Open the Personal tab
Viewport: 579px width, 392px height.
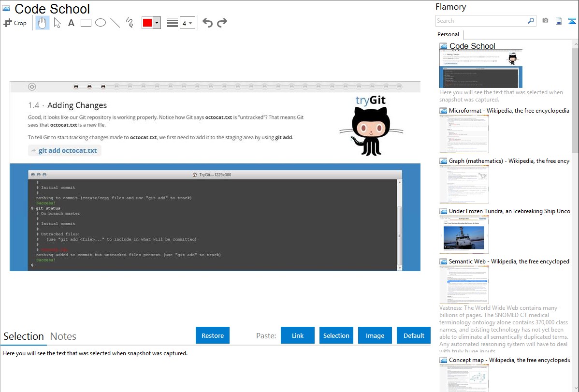click(x=449, y=34)
